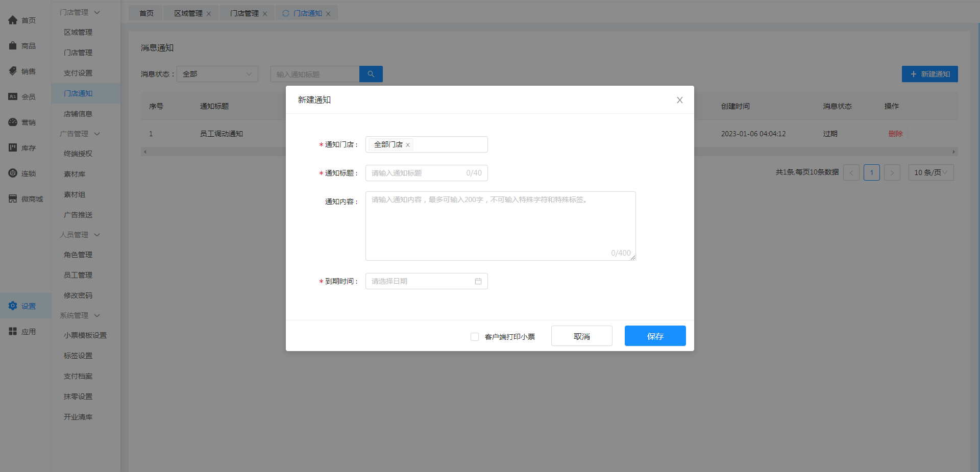Screen dimensions: 980x472
Task: Enable 客户端打印小票 checkbox
Action: [475, 337]
